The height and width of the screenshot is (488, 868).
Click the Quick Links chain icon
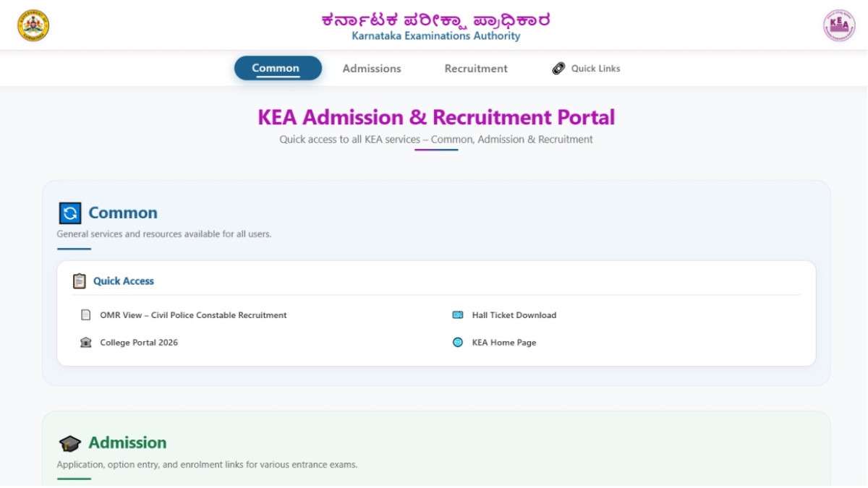pos(558,69)
